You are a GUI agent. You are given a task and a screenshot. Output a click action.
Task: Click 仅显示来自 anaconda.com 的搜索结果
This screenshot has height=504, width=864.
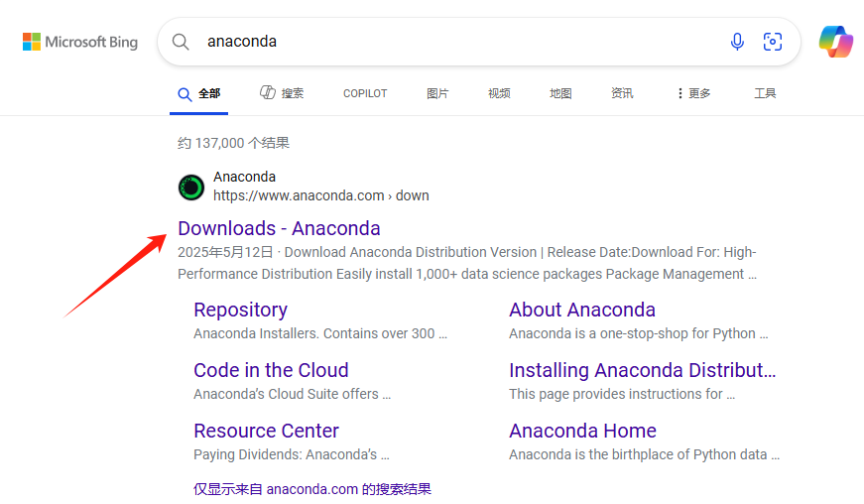pyautogui.click(x=312, y=489)
